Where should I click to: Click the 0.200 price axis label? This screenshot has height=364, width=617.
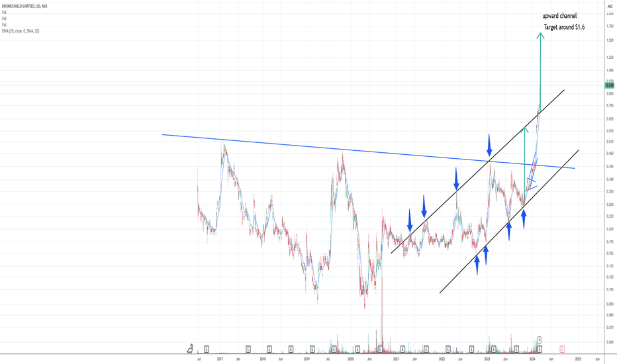pyautogui.click(x=610, y=229)
